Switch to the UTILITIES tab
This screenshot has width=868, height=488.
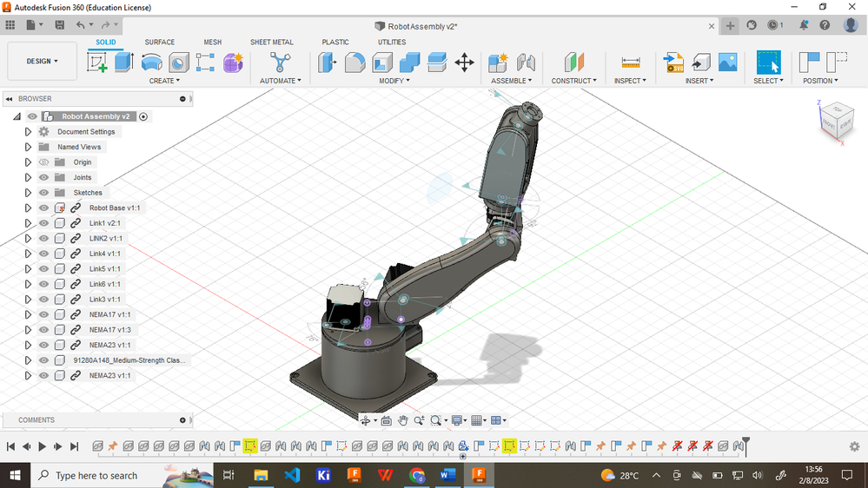click(x=392, y=42)
